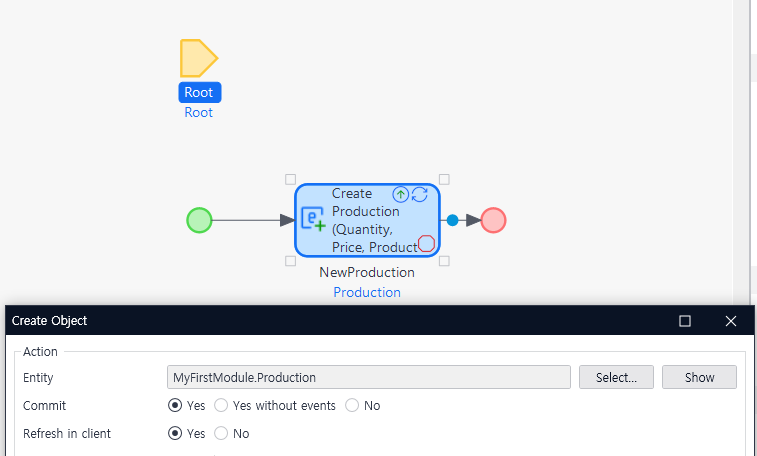This screenshot has height=456, width=757.
Task: Close the Create Object dialog
Action: pyautogui.click(x=731, y=321)
